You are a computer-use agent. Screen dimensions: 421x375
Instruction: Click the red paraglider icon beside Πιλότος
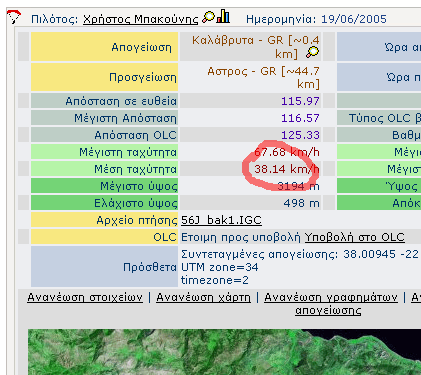click(13, 17)
